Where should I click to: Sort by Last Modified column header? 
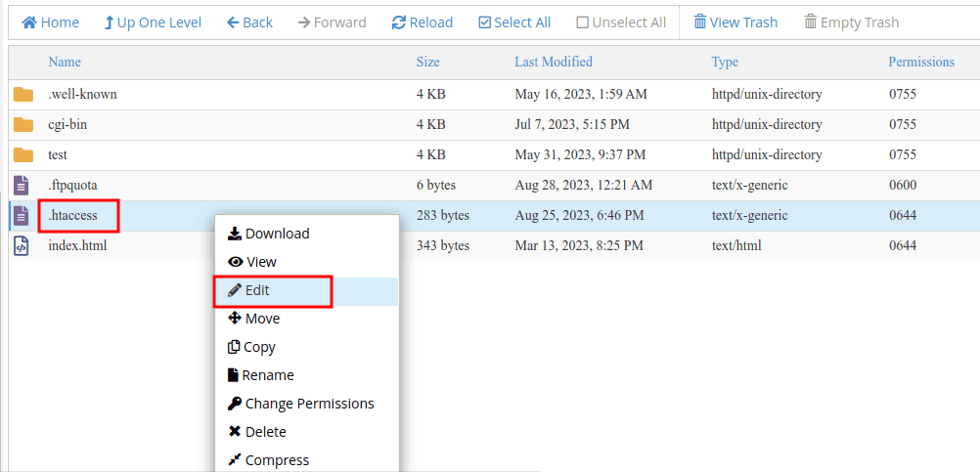click(553, 62)
